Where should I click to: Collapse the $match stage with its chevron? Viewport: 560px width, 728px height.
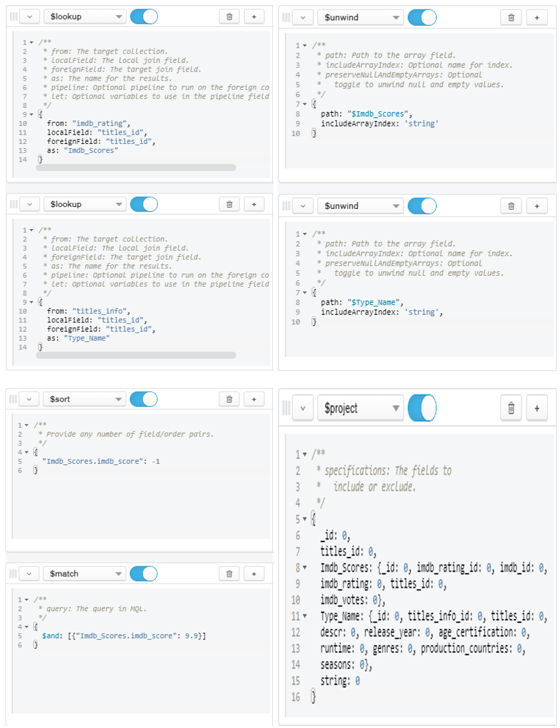tap(29, 574)
